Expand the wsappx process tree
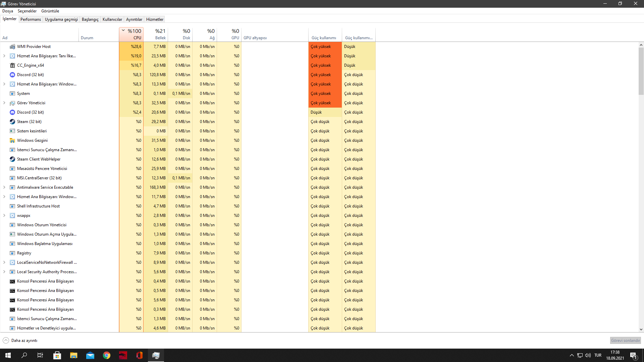644x362 pixels. tap(4, 215)
